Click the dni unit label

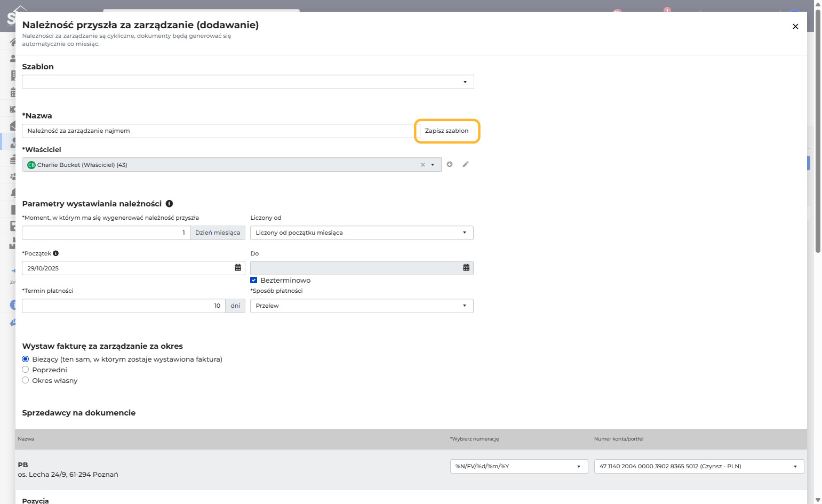click(235, 306)
